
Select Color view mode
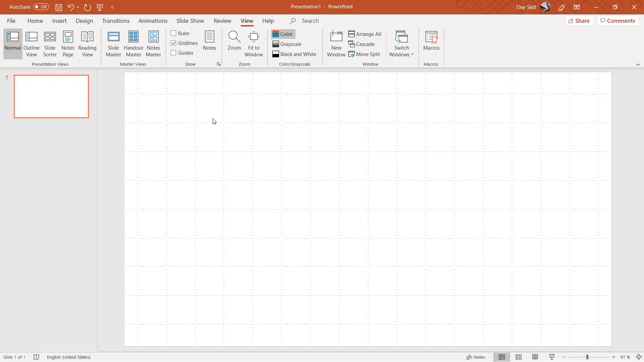pos(283,34)
